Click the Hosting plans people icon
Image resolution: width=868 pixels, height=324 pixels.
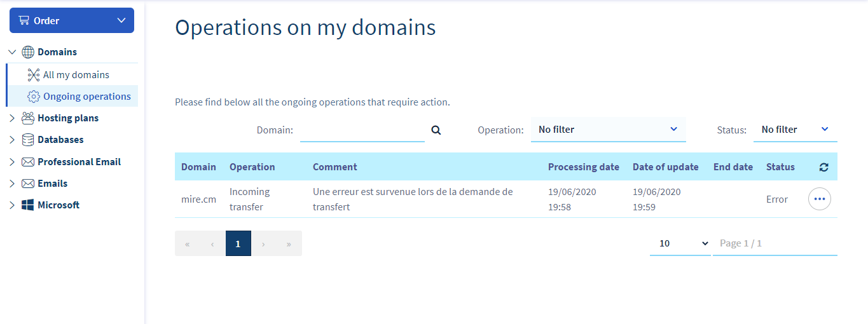28,118
